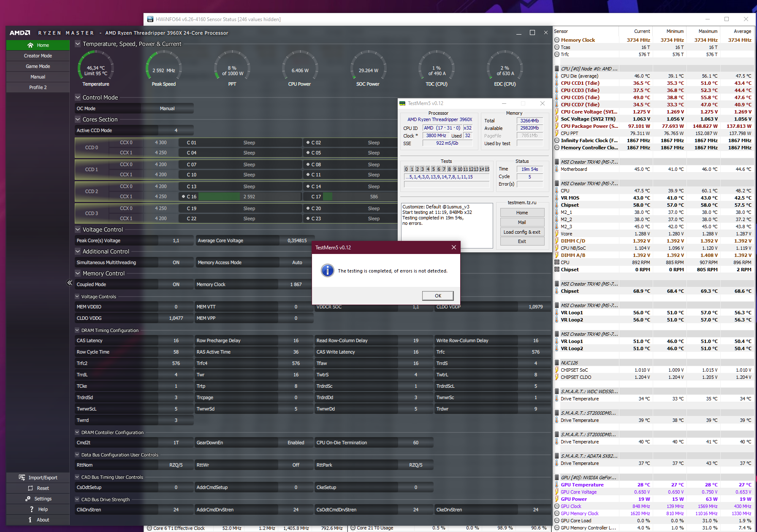The image size is (757, 532).
Task: Close the TestMem5 completion dialog
Action: pyautogui.click(x=454, y=247)
